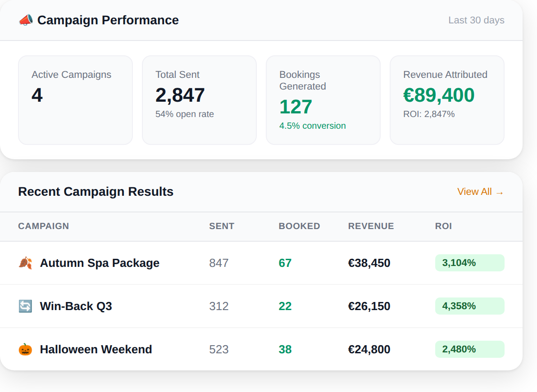Click the 2,480% ROI badge

point(469,349)
